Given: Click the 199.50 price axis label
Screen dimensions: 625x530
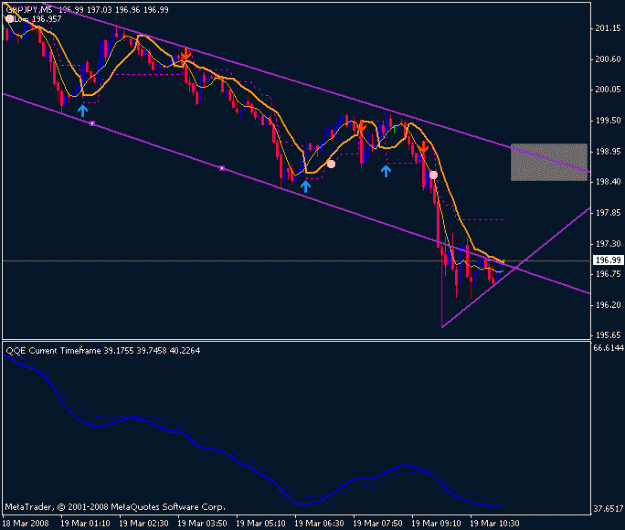Looking at the screenshot, I should (608, 120).
